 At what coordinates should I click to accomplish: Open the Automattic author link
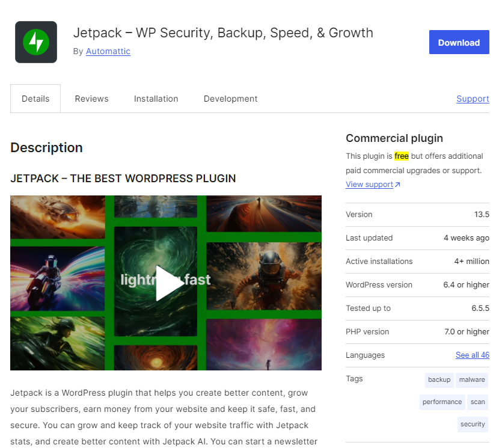(x=108, y=51)
